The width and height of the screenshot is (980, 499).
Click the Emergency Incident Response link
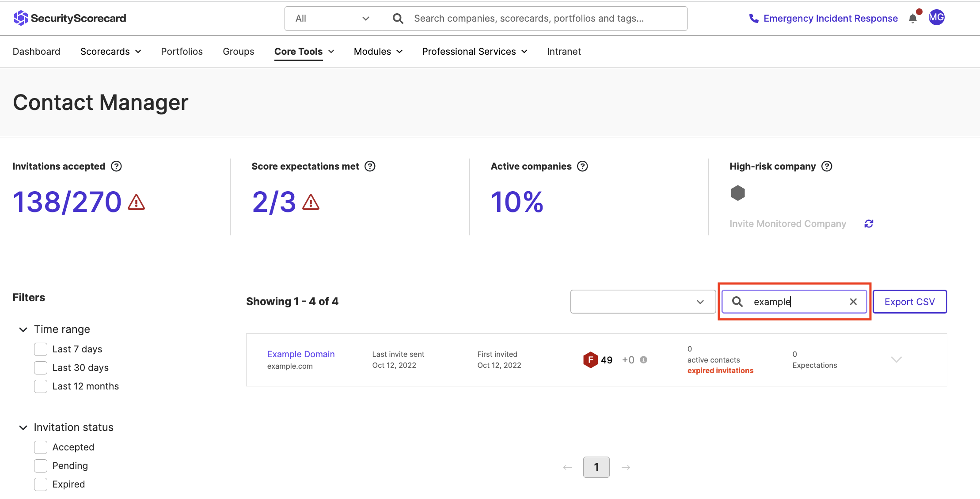[831, 18]
